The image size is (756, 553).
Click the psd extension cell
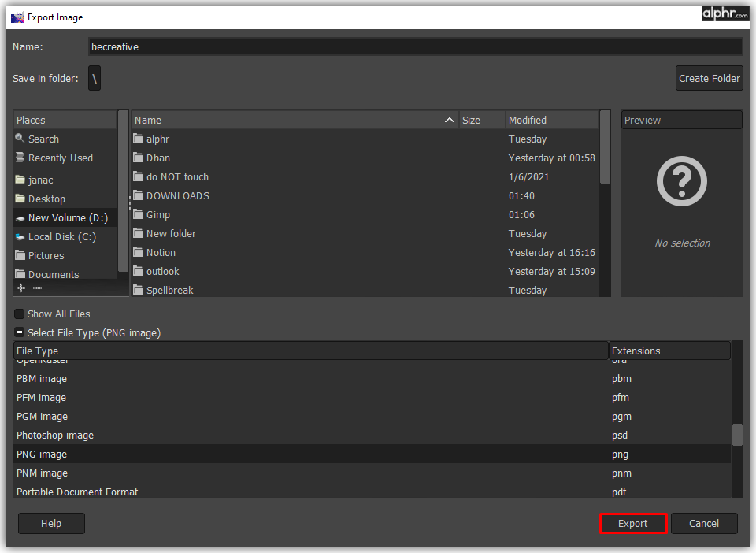click(620, 436)
